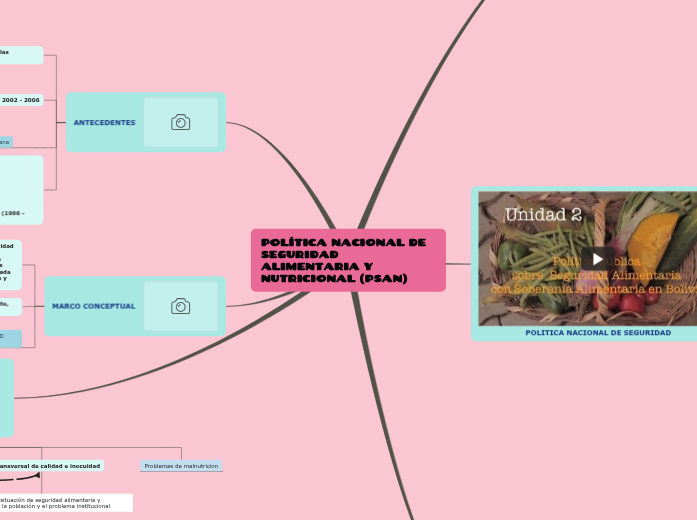
Task: Click the small blue child node below MARCO CONCEPTUAL
Action: 9,337
